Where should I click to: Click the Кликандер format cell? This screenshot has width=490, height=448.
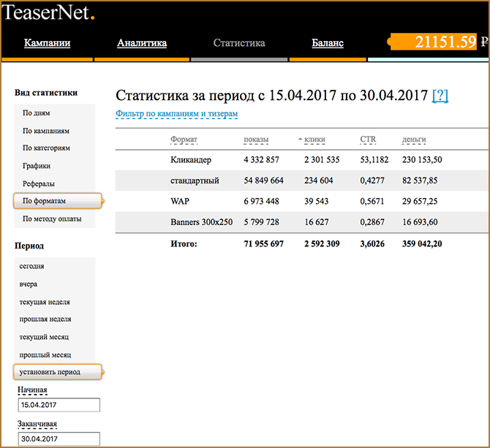coord(191,160)
